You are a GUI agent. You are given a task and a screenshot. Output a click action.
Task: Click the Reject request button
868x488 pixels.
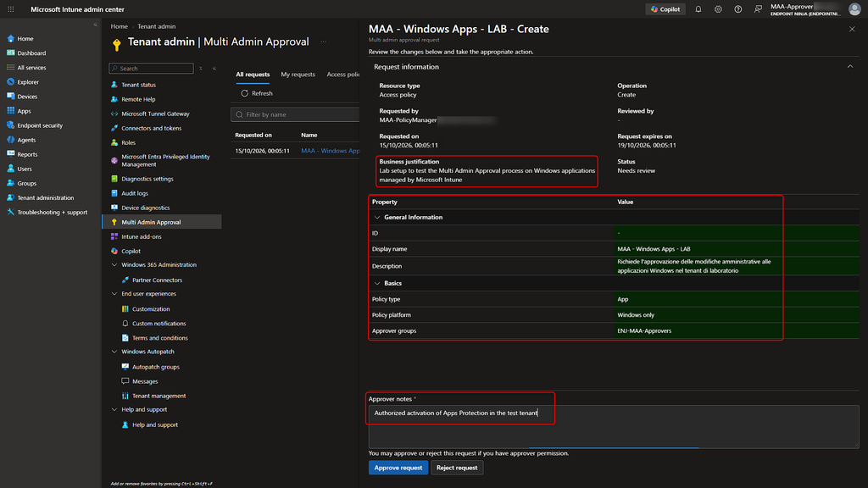click(x=457, y=468)
